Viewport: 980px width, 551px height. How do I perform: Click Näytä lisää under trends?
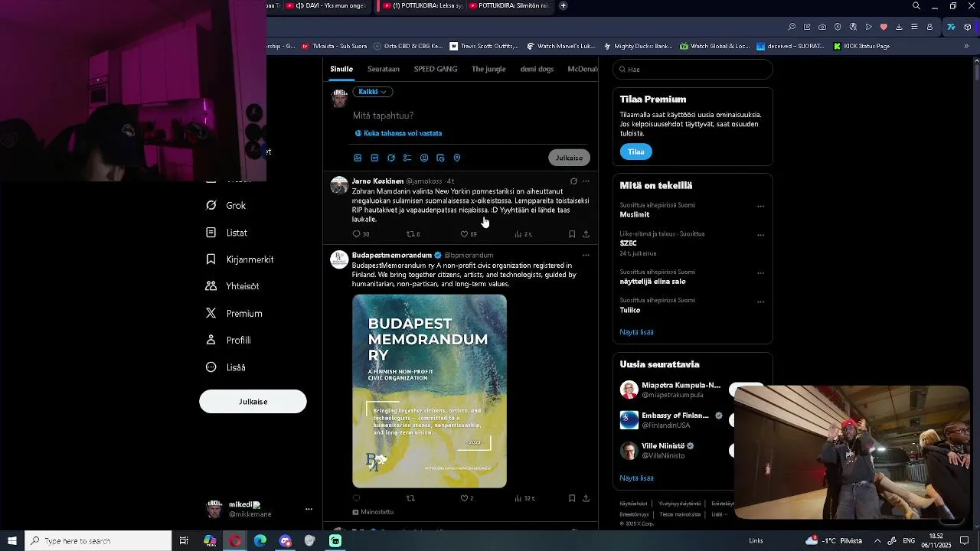[636, 332]
